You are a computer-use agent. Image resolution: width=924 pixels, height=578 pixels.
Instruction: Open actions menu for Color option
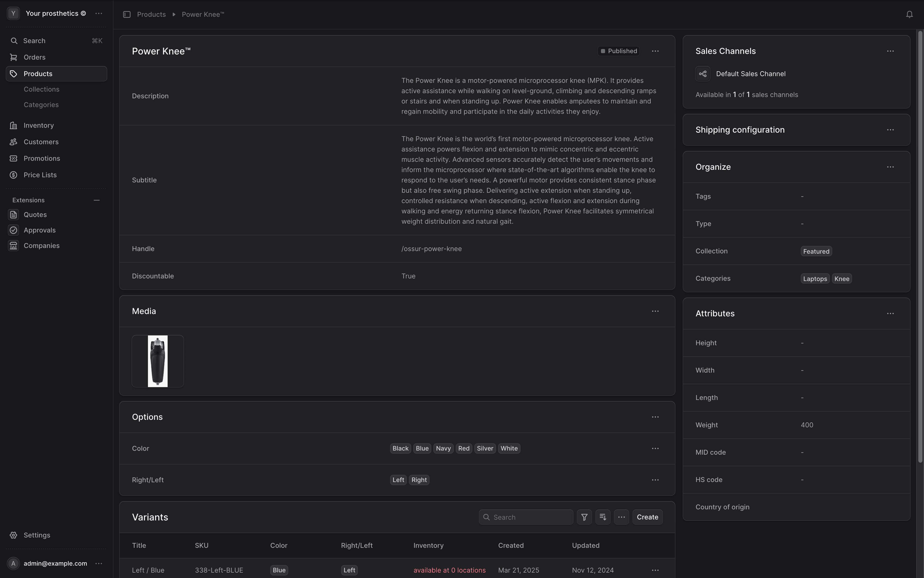[x=655, y=448]
